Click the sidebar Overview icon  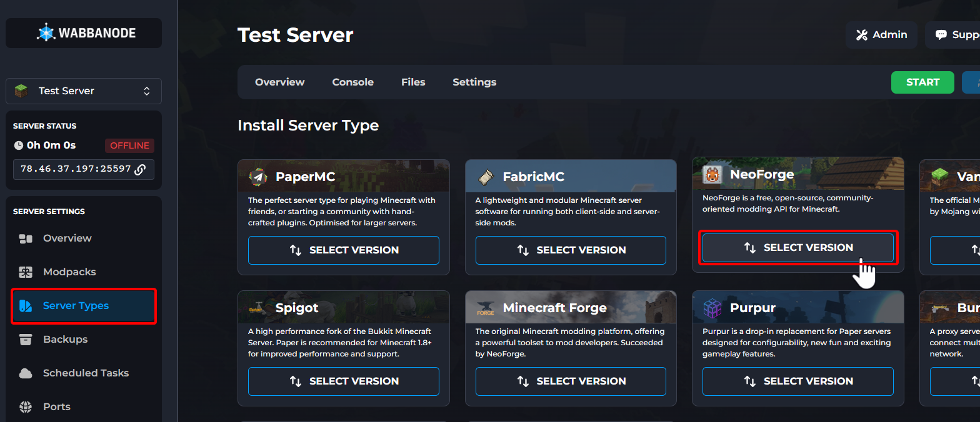click(26, 238)
